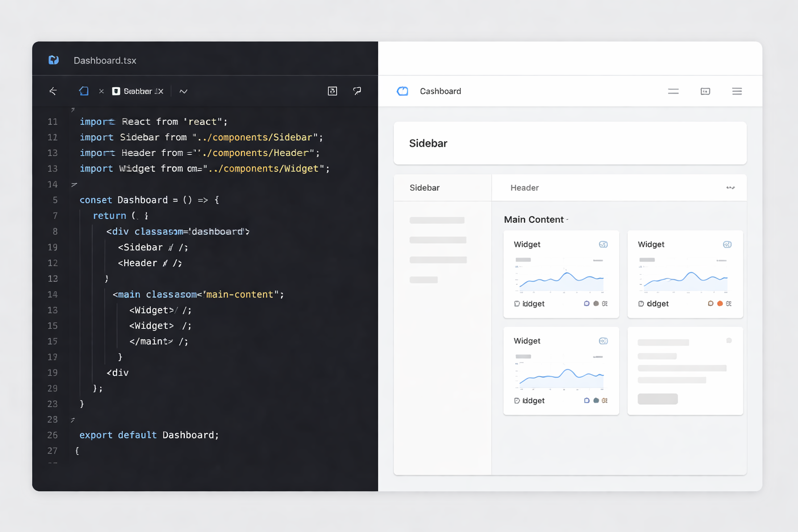Screen dimensions: 798x532
Task: Click the chart icon on top-left Widget card
Action: coord(603,245)
